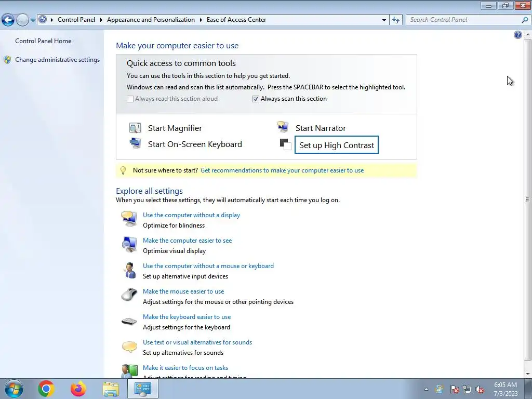Go back with the Back arrow button
This screenshot has width=532, height=399.
click(8, 20)
